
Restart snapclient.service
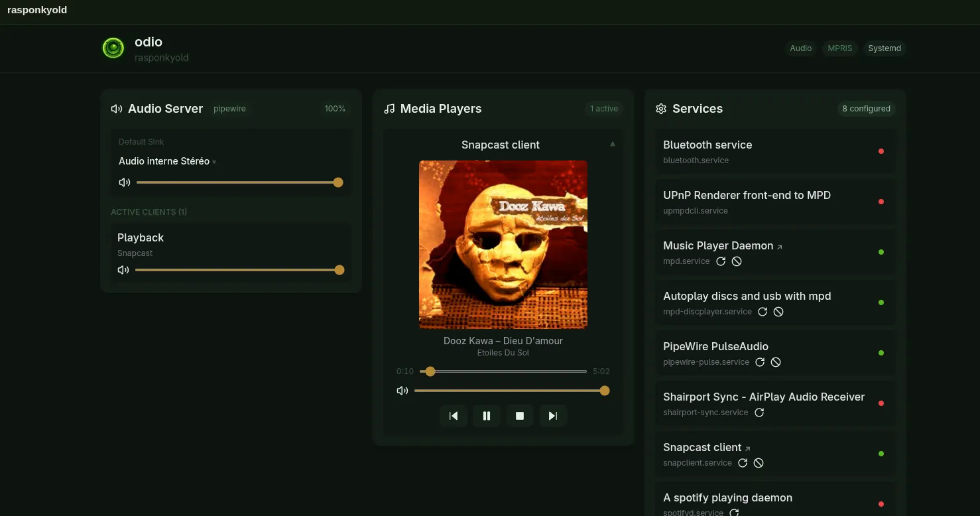tap(743, 463)
